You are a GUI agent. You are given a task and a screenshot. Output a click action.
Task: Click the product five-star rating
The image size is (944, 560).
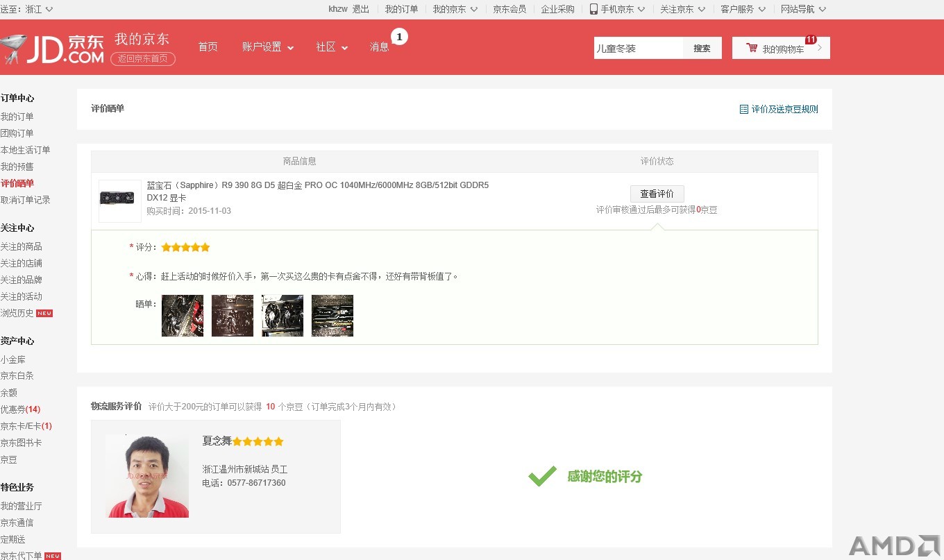tap(185, 247)
